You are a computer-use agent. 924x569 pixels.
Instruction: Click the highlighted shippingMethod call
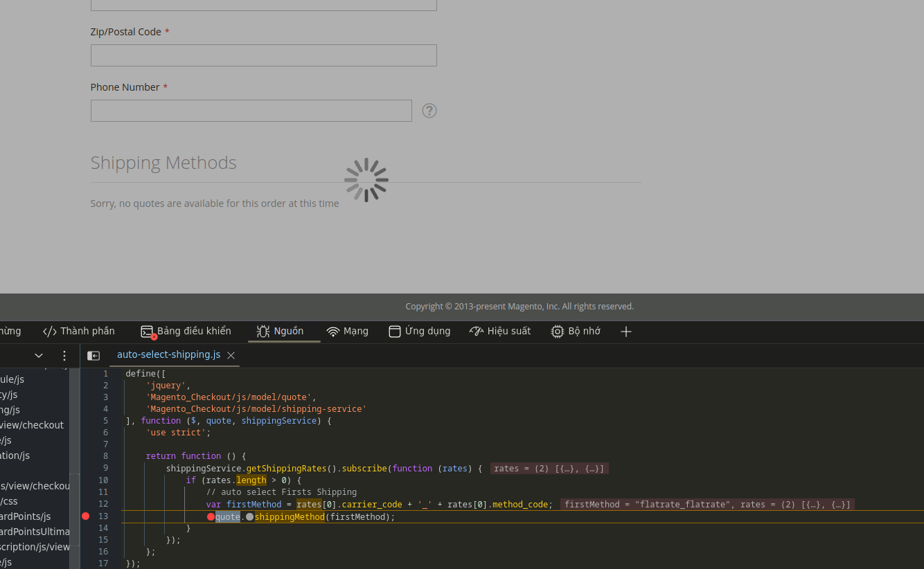[x=290, y=517]
